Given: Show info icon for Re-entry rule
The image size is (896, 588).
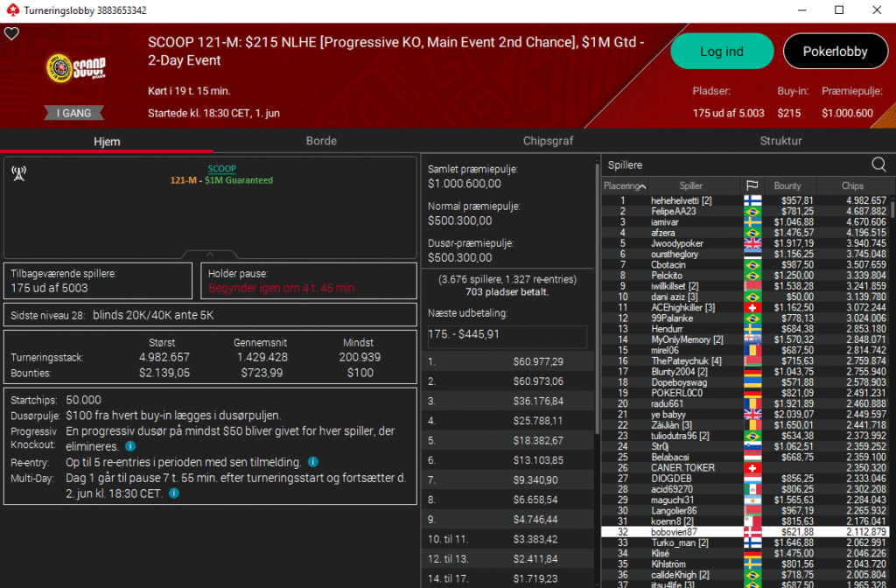Looking at the screenshot, I should click(x=312, y=462).
